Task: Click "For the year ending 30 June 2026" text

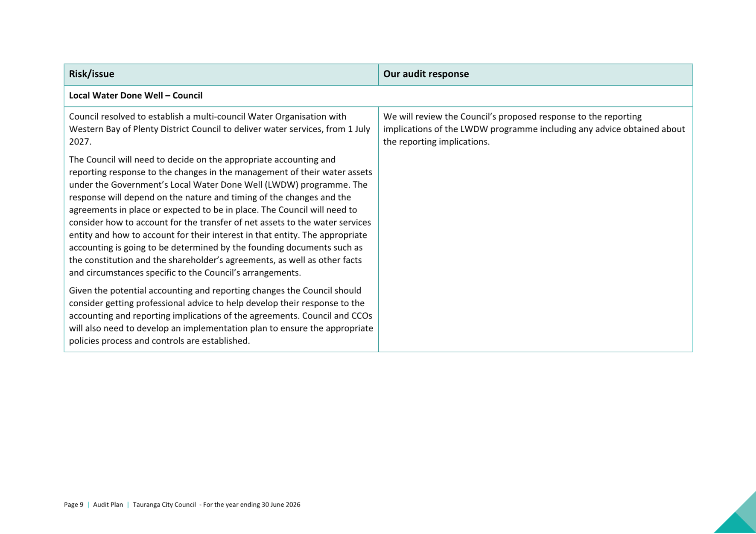Action: click(x=252, y=505)
